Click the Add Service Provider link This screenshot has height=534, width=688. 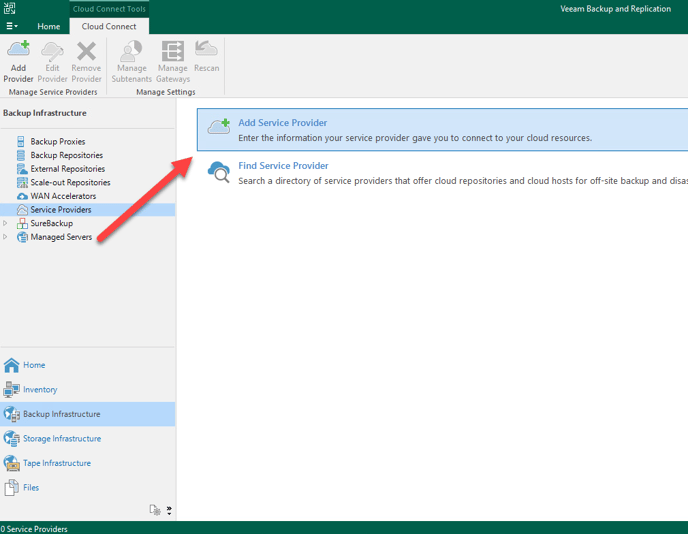click(283, 123)
